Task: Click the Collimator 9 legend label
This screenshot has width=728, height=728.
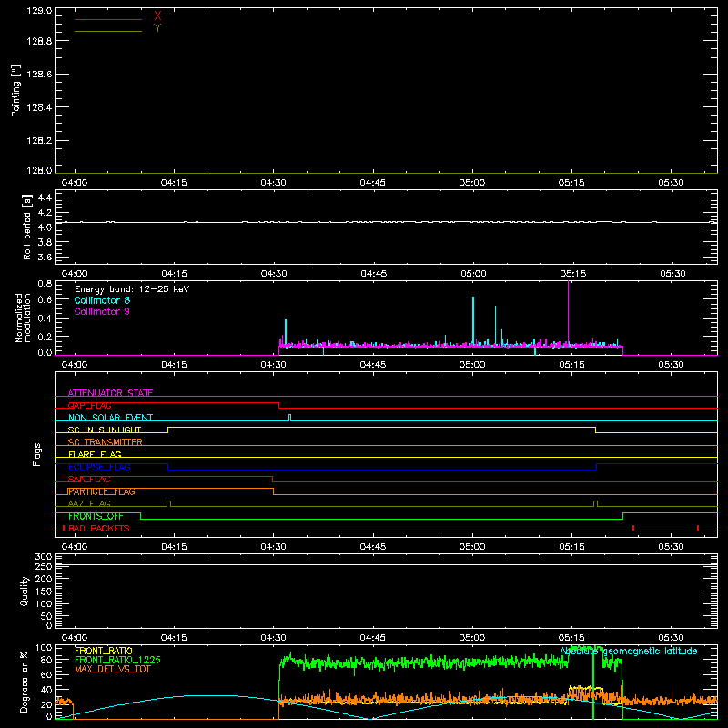Action: (x=102, y=311)
